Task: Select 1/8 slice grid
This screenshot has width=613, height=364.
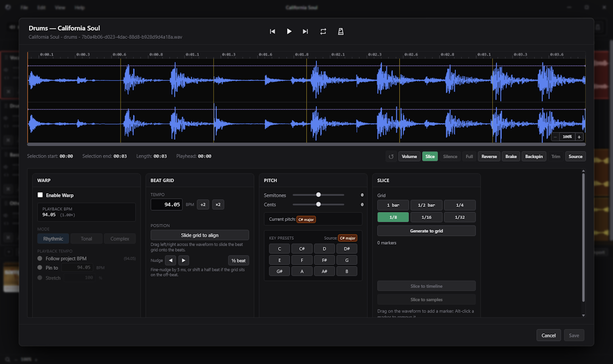Action: [393, 217]
